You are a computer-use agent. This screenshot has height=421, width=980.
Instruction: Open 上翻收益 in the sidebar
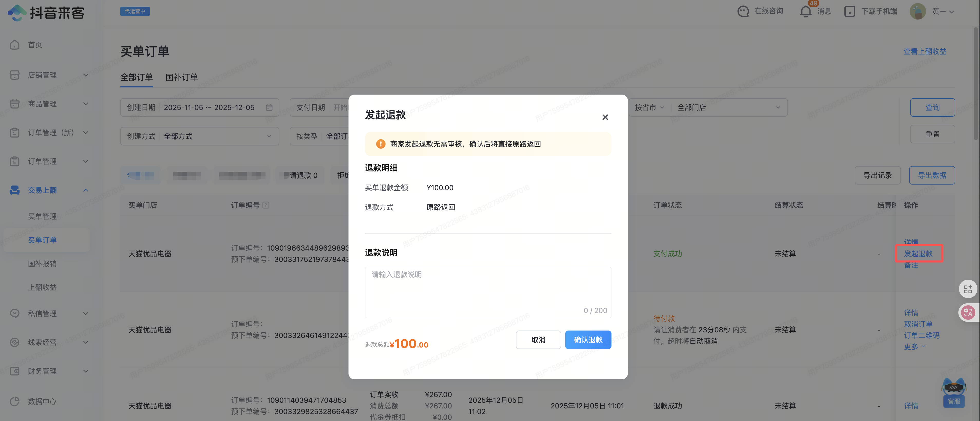pyautogui.click(x=42, y=287)
